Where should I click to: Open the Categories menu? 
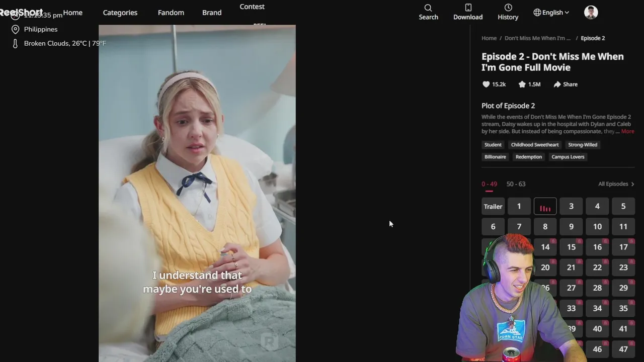click(x=120, y=13)
